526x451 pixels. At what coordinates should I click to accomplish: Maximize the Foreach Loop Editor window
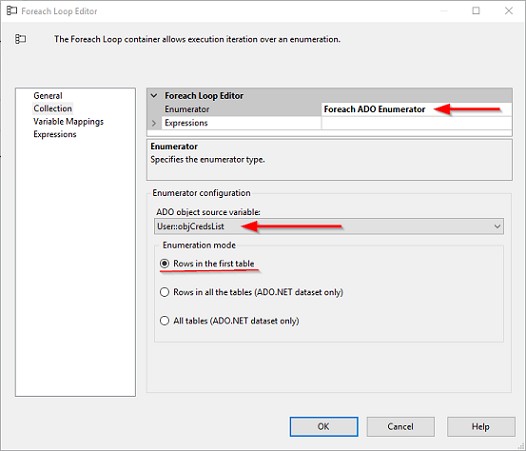click(476, 11)
